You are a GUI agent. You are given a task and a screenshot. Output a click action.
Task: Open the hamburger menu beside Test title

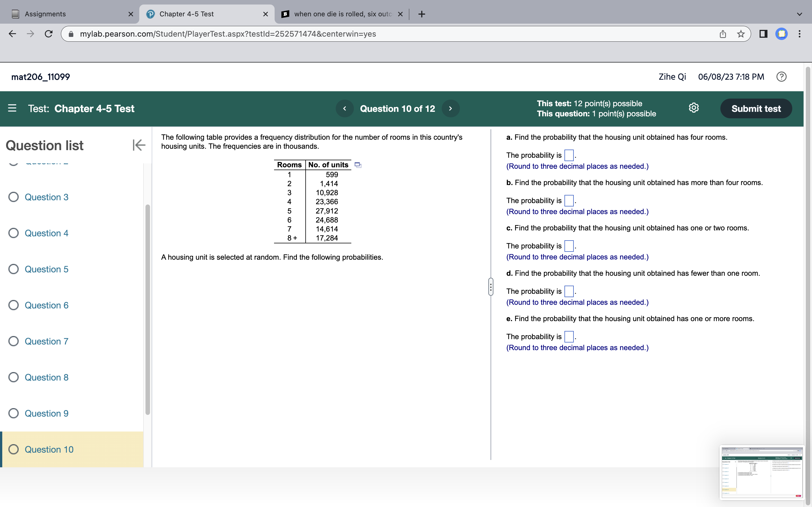pyautogui.click(x=12, y=108)
